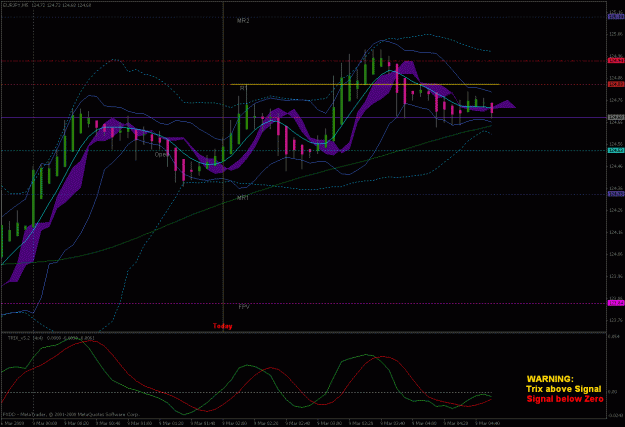The image size is (625, 427).
Task: Click the cyan Open price tag
Action: [616, 150]
